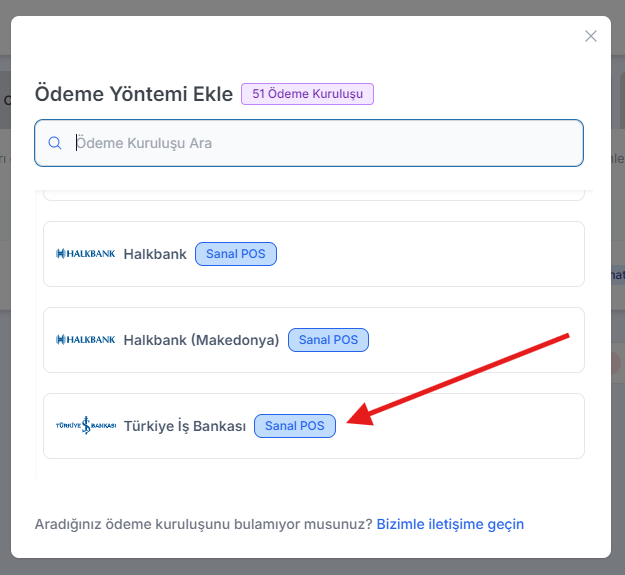The width and height of the screenshot is (625, 575).
Task: Click the 51 Ödeme Kuruluşu badge
Action: (307, 94)
